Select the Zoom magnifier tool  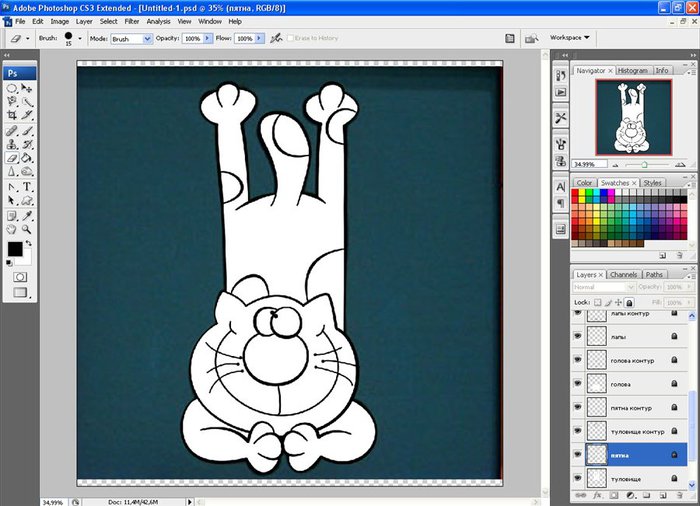click(x=27, y=230)
